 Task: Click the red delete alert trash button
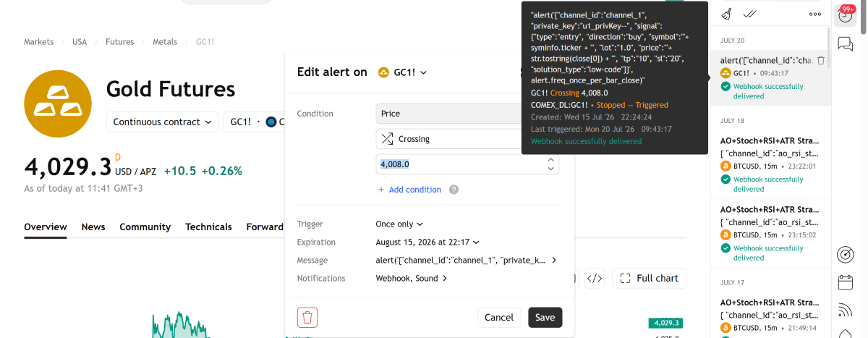(307, 317)
